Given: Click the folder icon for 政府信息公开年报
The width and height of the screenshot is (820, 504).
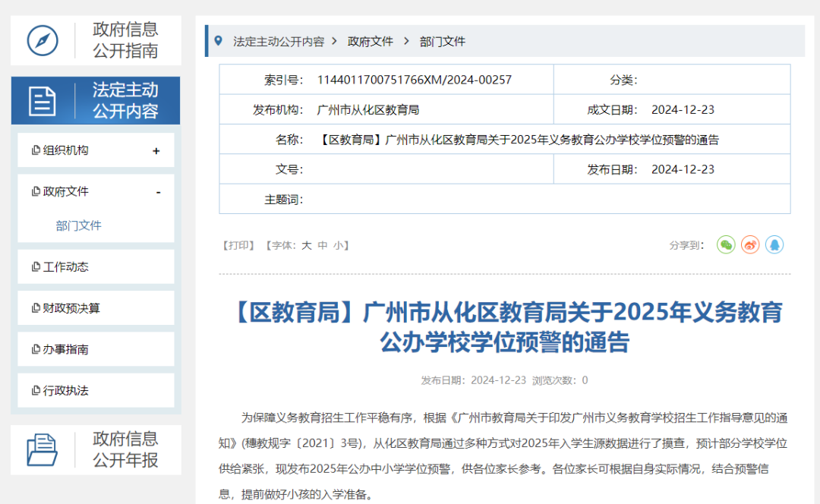Looking at the screenshot, I should (43, 449).
